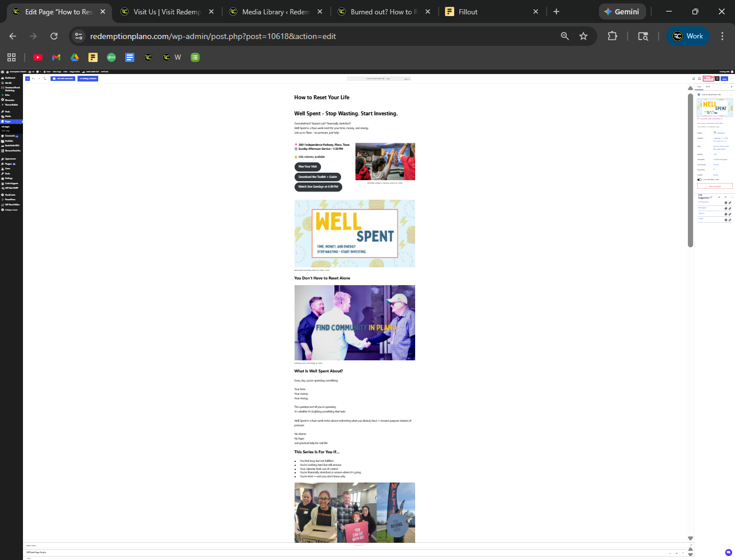The height and width of the screenshot is (560, 735).
Task: Open document overview list icon
Action: point(45,79)
